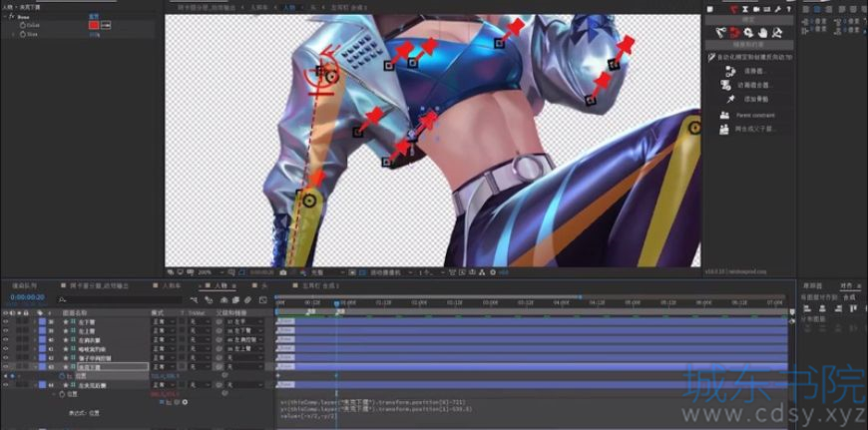Image resolution: width=868 pixels, height=430 pixels.
Task: Switch to the 阿卡丽分层_动效输出 timeline tab
Action: pyautogui.click(x=99, y=285)
